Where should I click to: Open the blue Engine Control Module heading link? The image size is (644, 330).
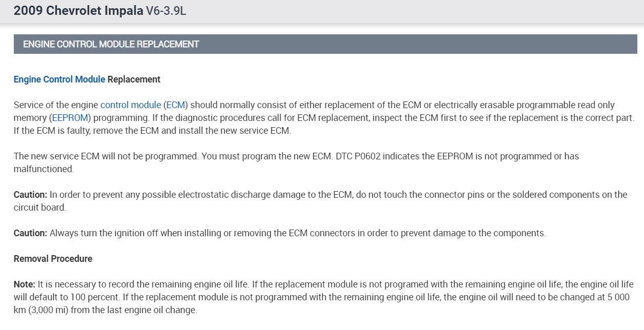[59, 79]
